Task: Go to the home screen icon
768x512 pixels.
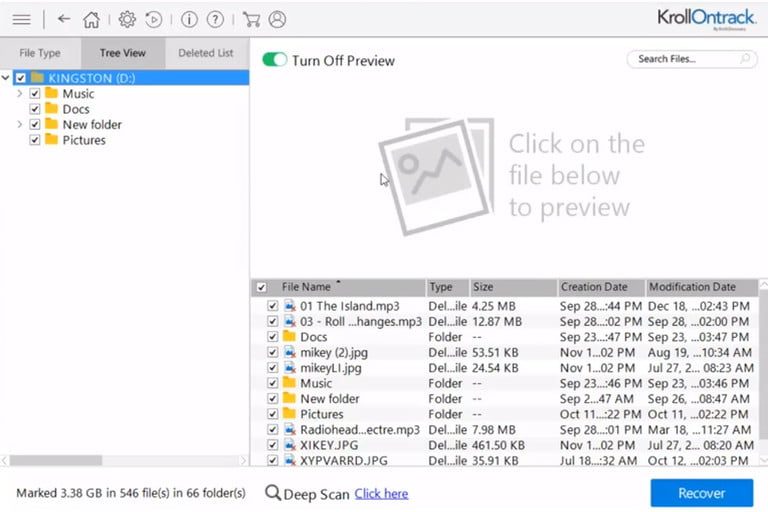Action: (x=91, y=19)
